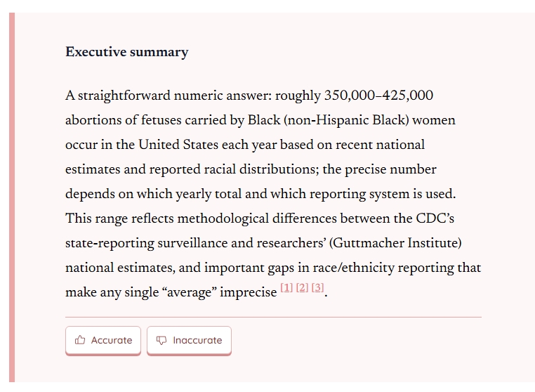Click the words United States

tap(178, 145)
